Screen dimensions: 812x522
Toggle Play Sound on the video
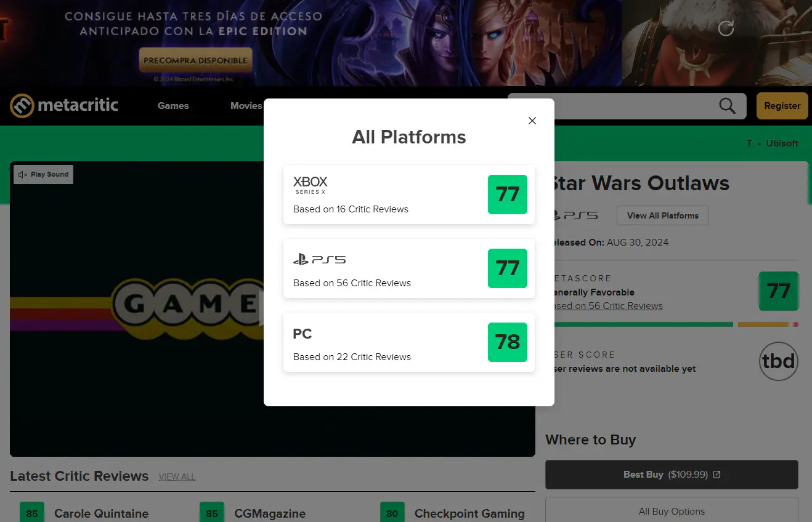44,174
